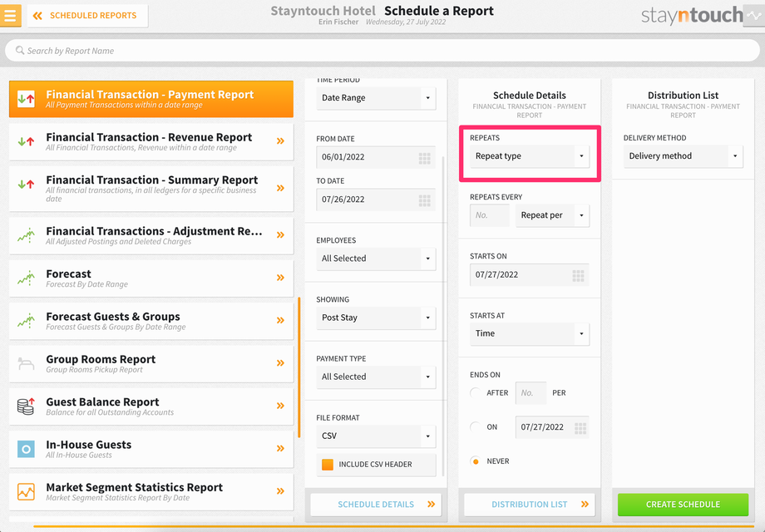The image size is (765, 532).
Task: Click the Search by Report Name field
Action: tap(382, 51)
